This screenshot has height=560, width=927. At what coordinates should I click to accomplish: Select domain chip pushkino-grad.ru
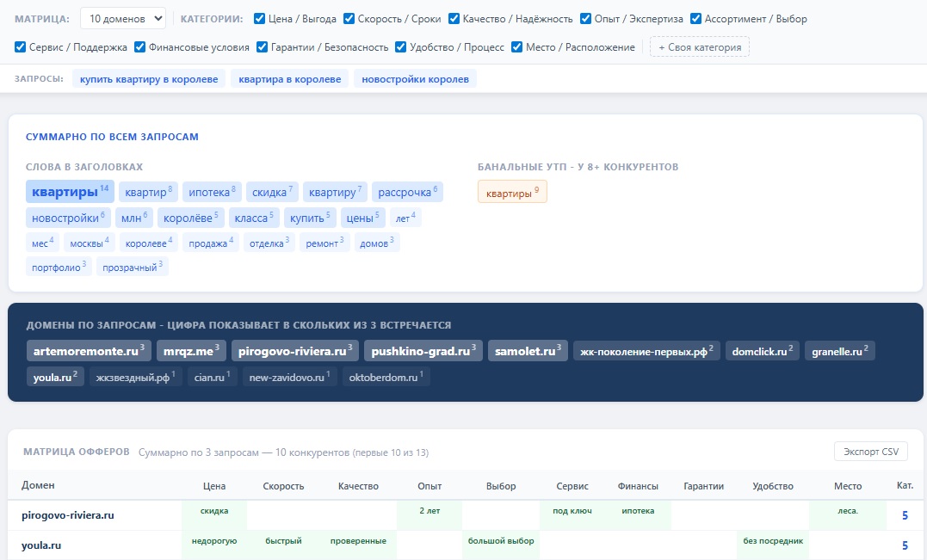coord(423,350)
